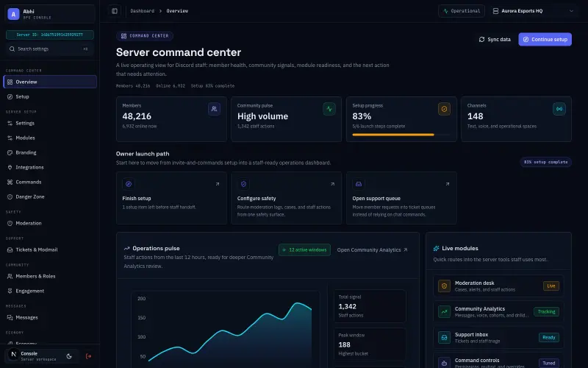This screenshot has width=588, height=368.
Task: Click the Setup progress check icon
Action: pos(444,109)
